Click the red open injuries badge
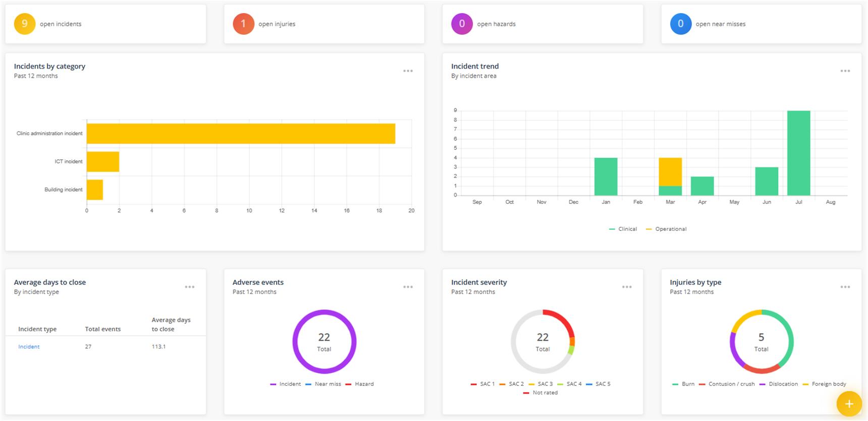 [243, 24]
